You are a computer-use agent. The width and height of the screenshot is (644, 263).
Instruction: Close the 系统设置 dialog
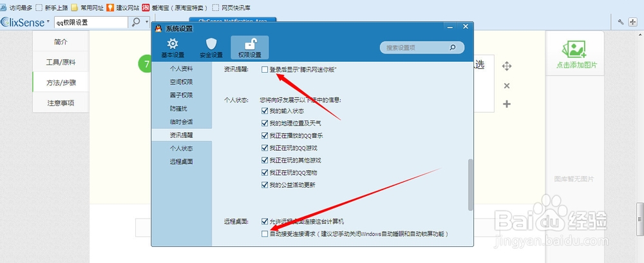click(466, 26)
